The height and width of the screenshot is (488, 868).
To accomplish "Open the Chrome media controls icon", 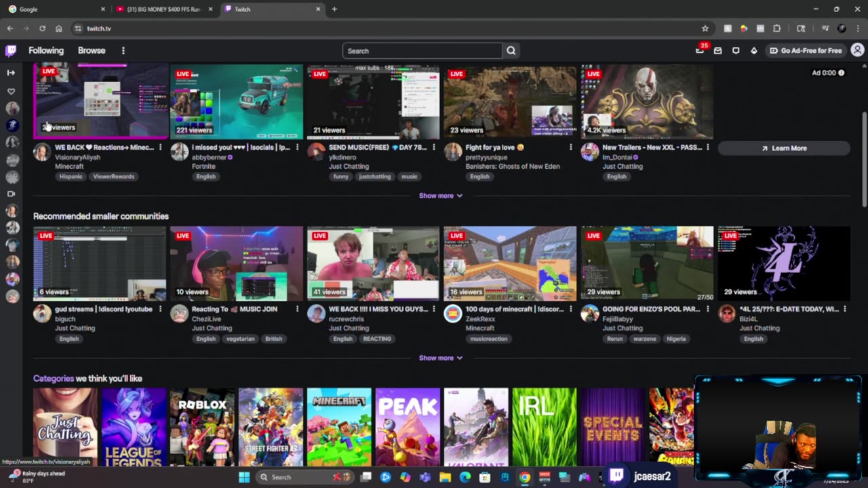I will [825, 28].
